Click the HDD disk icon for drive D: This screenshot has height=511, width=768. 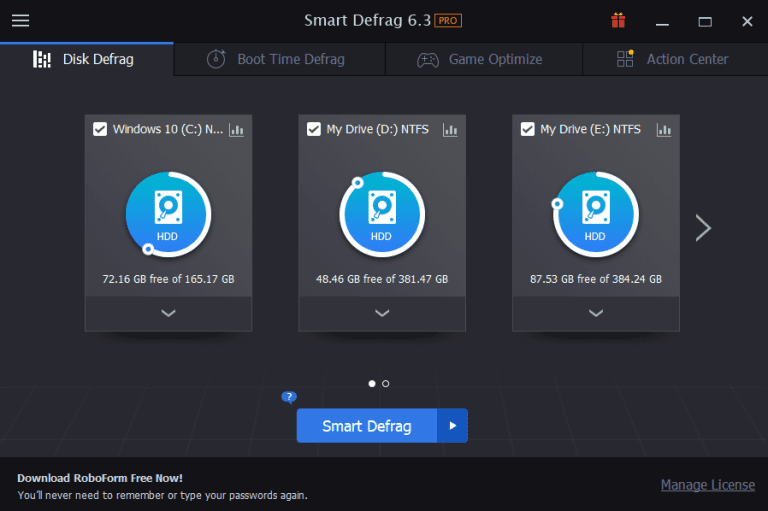382,214
